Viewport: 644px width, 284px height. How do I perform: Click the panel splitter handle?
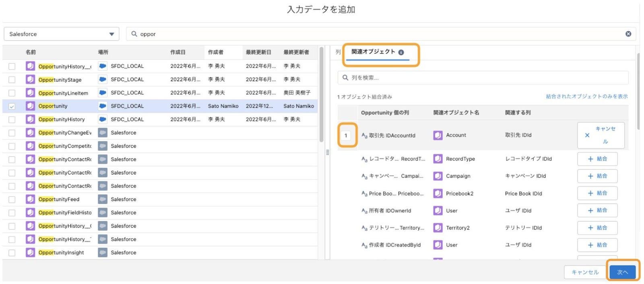(328, 152)
